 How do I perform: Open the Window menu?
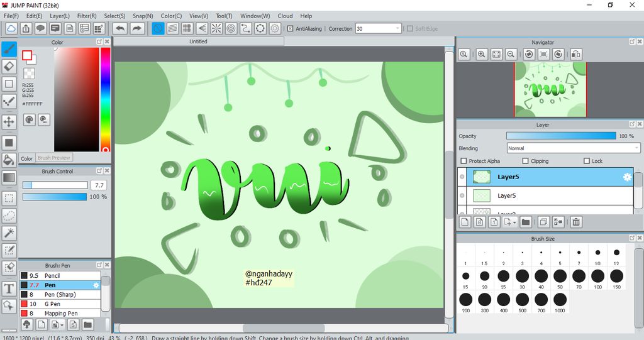click(255, 16)
